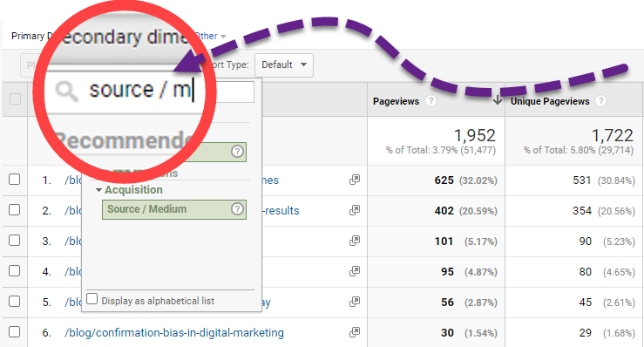Click help icon next to Source / Medium
The width and height of the screenshot is (644, 347).
pos(237,209)
